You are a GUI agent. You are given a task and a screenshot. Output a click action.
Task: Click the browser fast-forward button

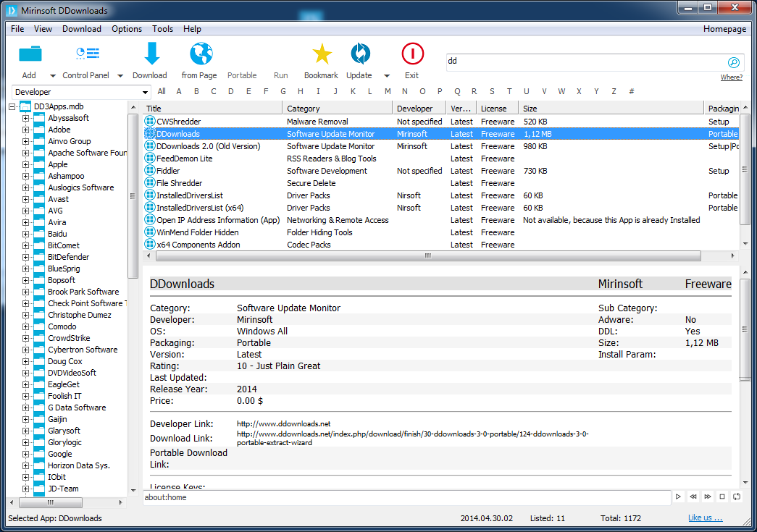tap(707, 497)
